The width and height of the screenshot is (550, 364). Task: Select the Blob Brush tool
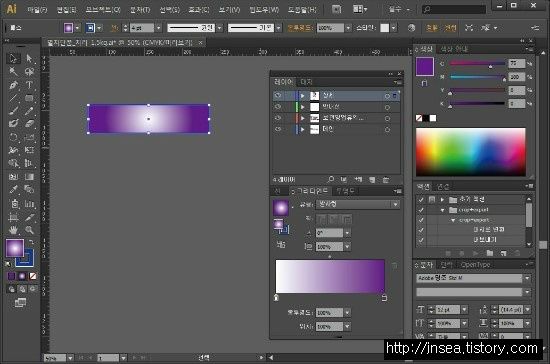point(13,124)
